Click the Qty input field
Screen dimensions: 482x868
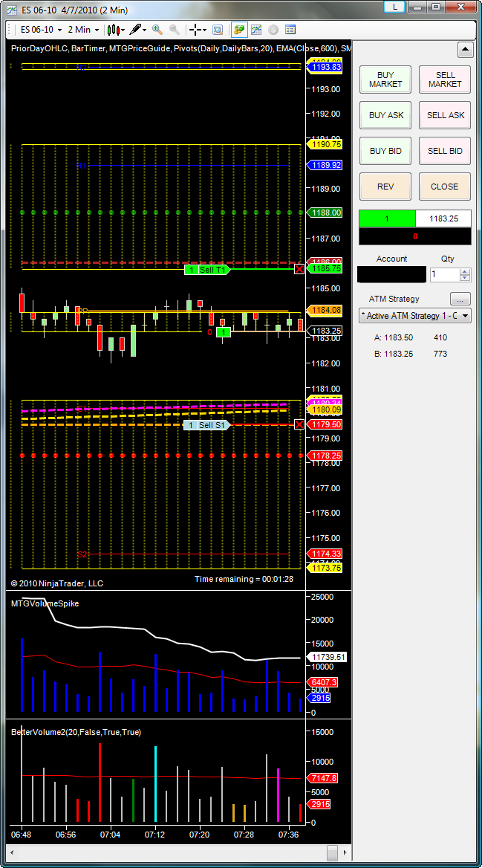point(444,274)
